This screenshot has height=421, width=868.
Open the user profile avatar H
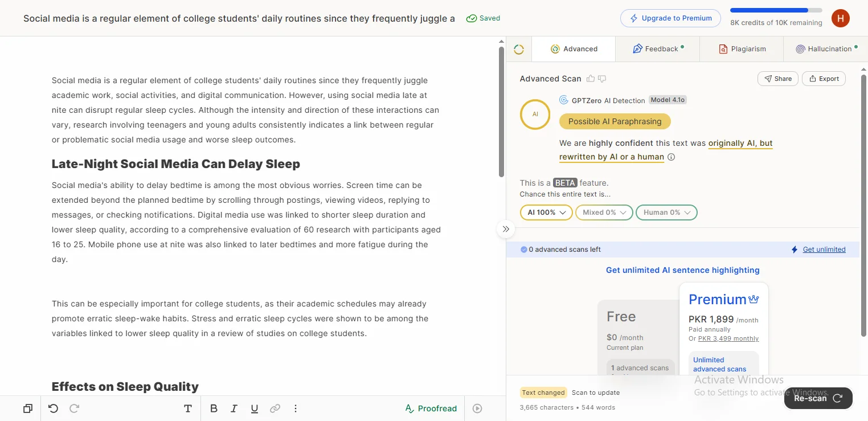click(841, 18)
